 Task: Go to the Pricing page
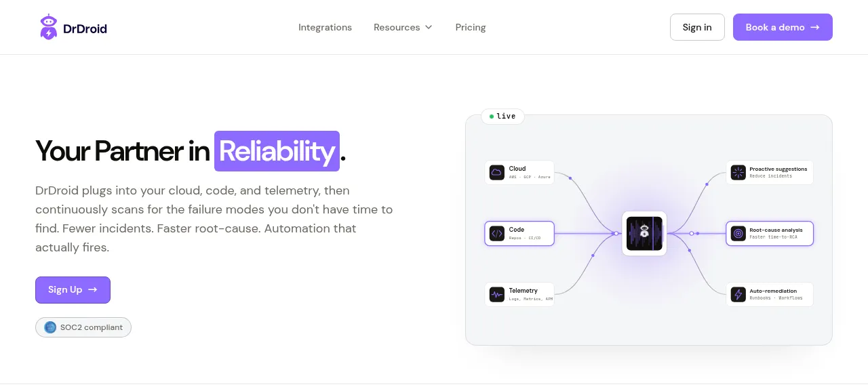click(x=471, y=27)
